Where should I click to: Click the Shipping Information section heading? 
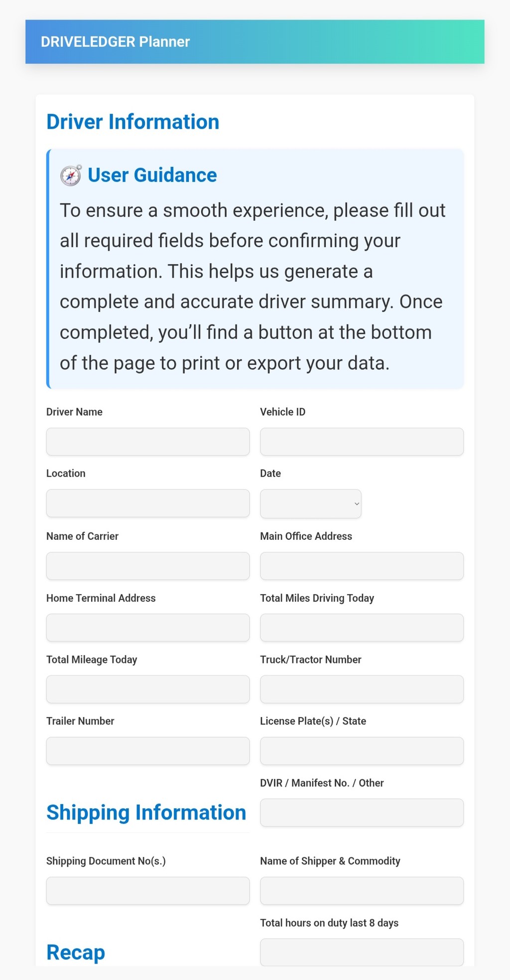(x=146, y=813)
